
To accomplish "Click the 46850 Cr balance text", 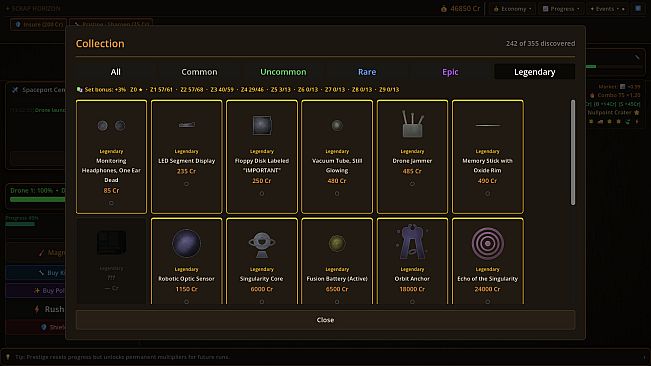I will (465, 9).
